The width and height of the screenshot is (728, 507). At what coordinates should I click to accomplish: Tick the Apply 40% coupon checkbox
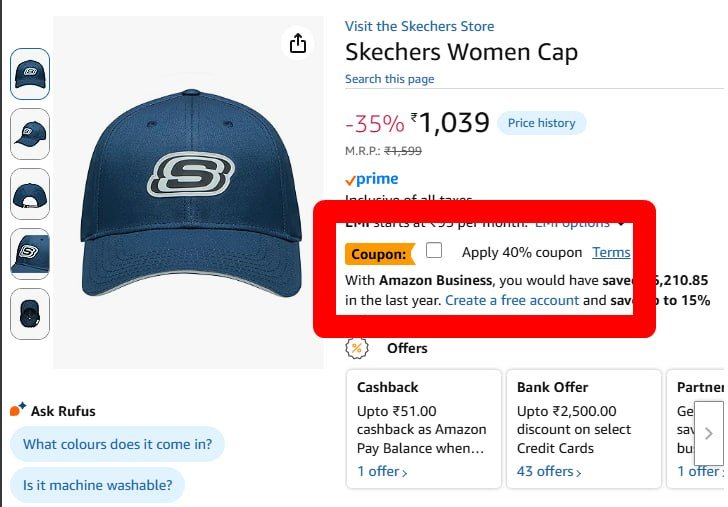click(434, 251)
